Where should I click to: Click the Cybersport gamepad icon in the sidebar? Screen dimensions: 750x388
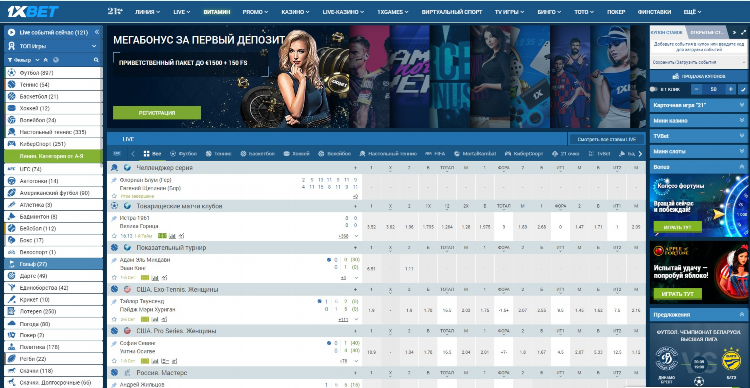pyautogui.click(x=11, y=144)
